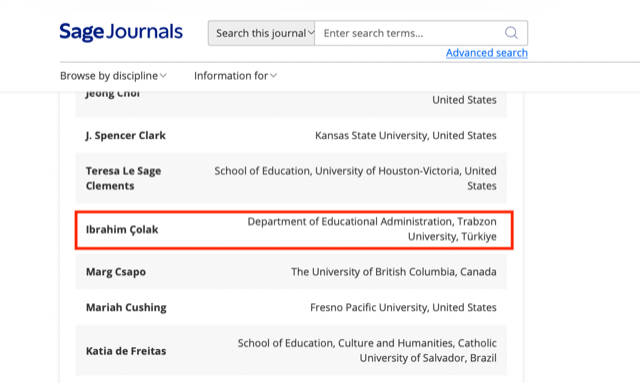The height and width of the screenshot is (383, 640).
Task: Click the Katia de Freitas name
Action: point(126,351)
